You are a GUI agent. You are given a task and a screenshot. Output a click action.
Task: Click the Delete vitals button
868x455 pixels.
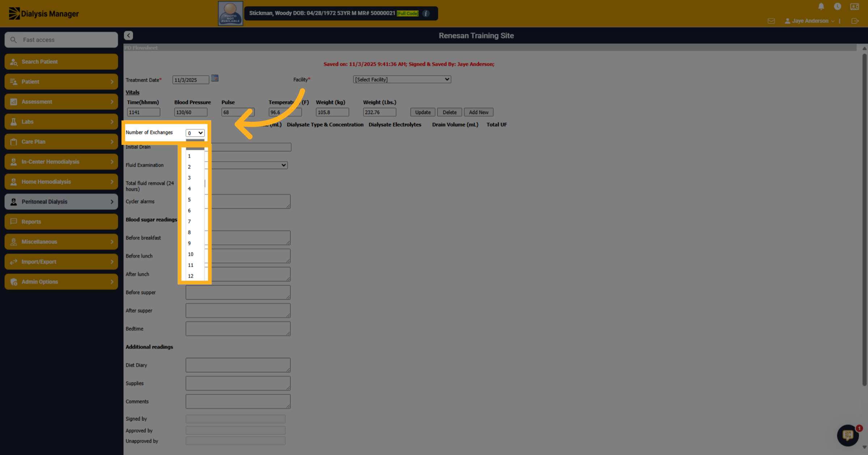[x=450, y=112]
